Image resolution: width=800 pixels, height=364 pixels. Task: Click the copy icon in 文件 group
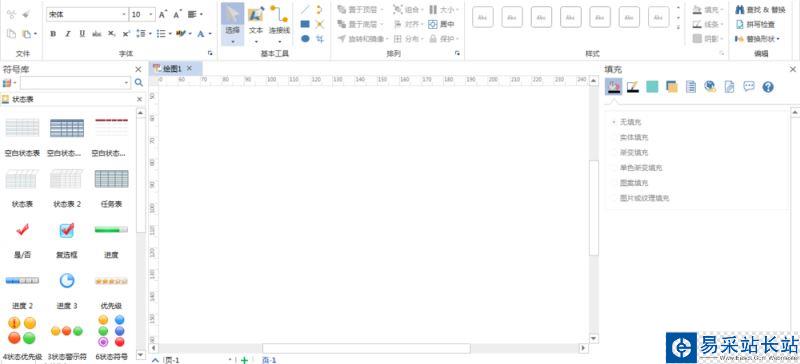coord(11,34)
